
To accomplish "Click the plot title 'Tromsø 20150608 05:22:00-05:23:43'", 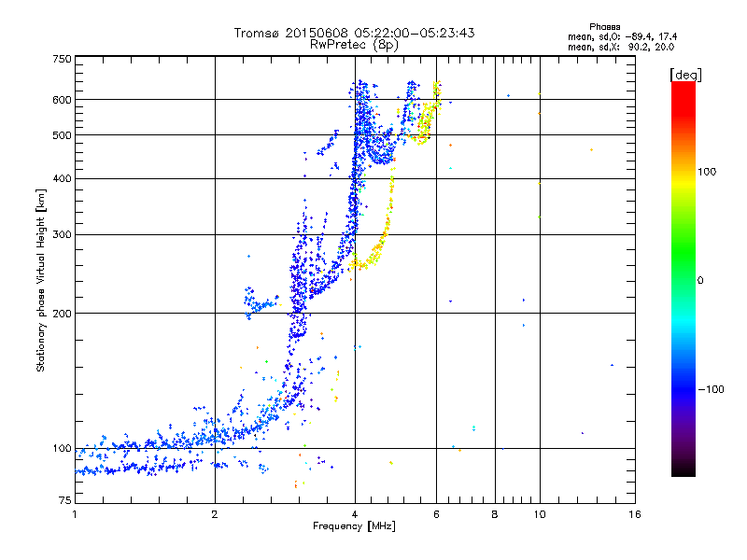I will point(354,33).
